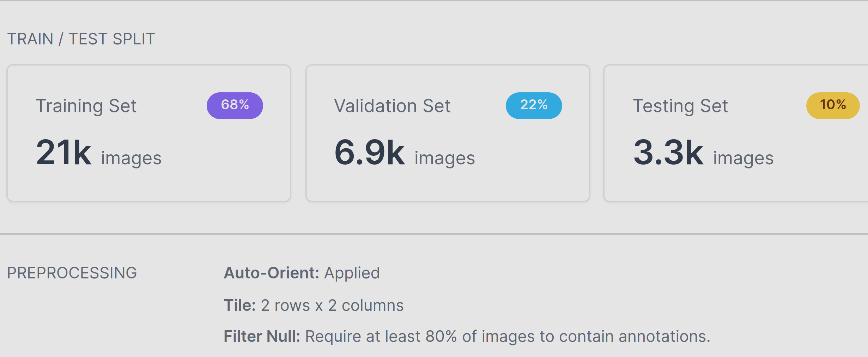Click the 3.3k testing image count
The height and width of the screenshot is (357, 868).
pyautogui.click(x=668, y=152)
